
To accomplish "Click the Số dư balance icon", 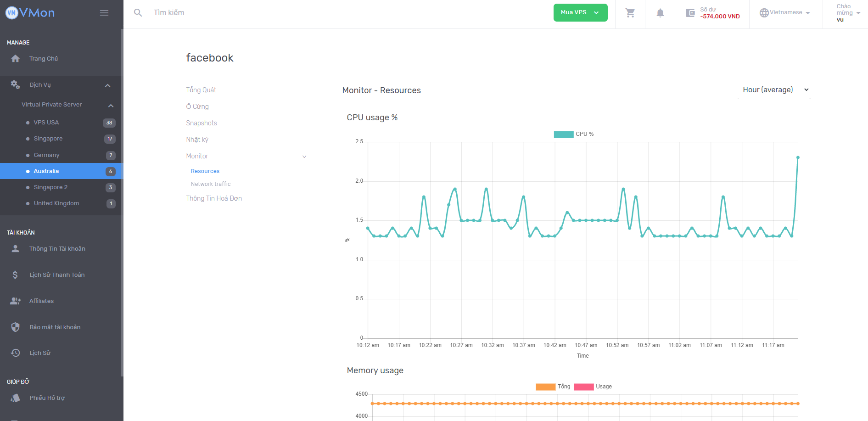I will click(x=690, y=12).
